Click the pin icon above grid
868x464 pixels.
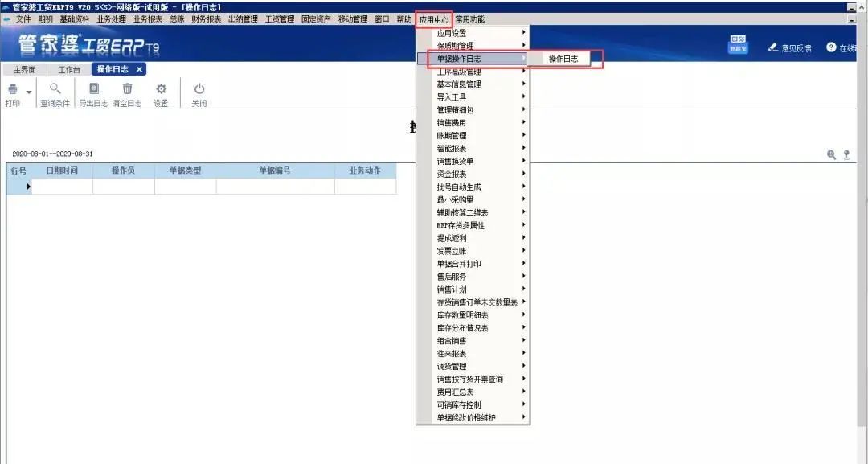pos(846,154)
